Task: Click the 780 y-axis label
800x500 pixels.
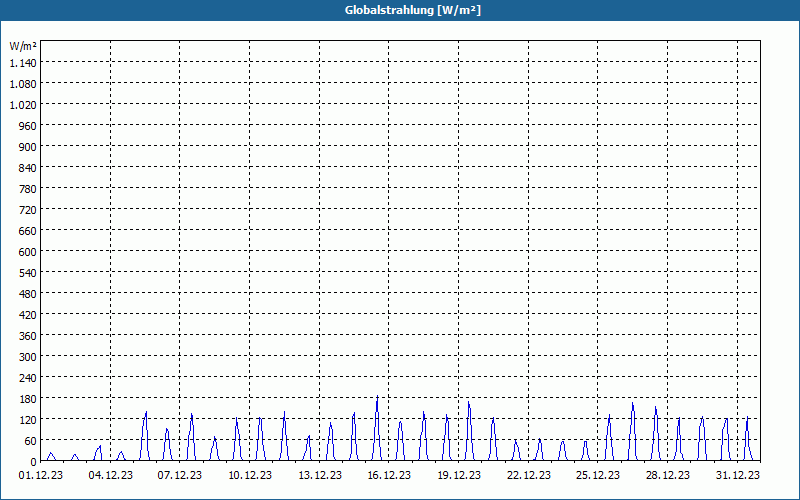Action: 28,189
